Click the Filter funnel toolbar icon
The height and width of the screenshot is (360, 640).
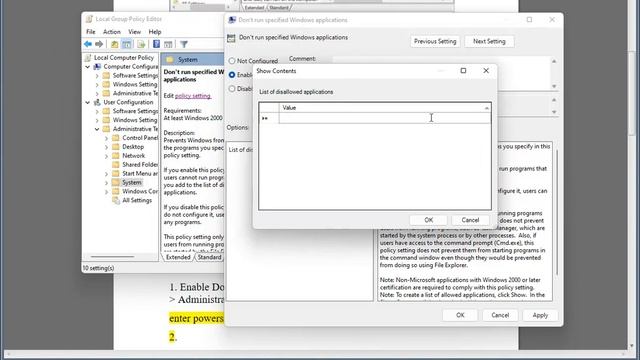[x=184, y=44]
